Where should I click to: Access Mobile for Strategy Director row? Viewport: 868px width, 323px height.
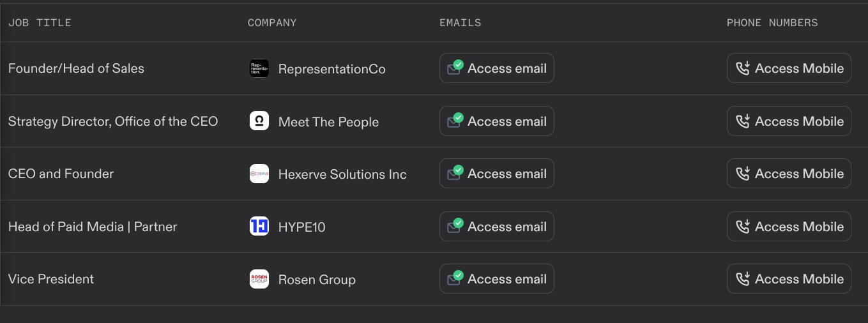pyautogui.click(x=789, y=121)
